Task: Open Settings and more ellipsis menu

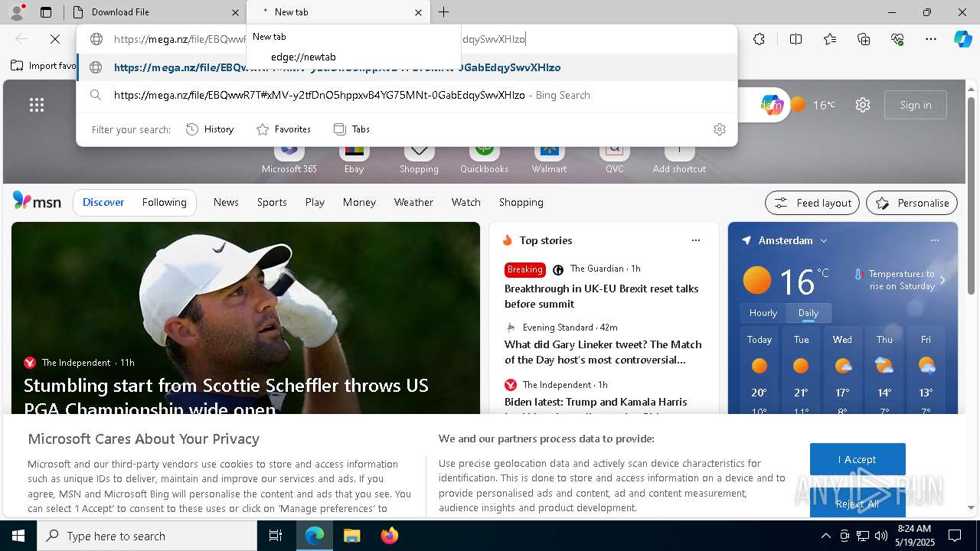Action: [x=931, y=39]
